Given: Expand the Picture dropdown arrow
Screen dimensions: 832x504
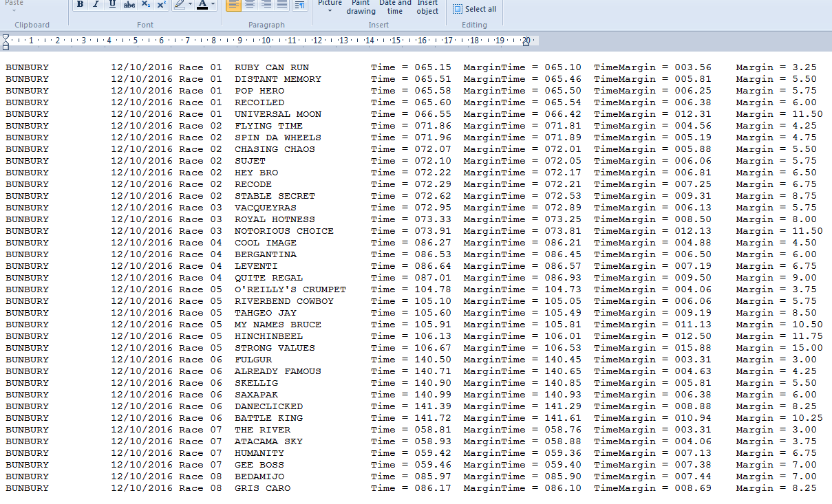Looking at the screenshot, I should [x=330, y=11].
